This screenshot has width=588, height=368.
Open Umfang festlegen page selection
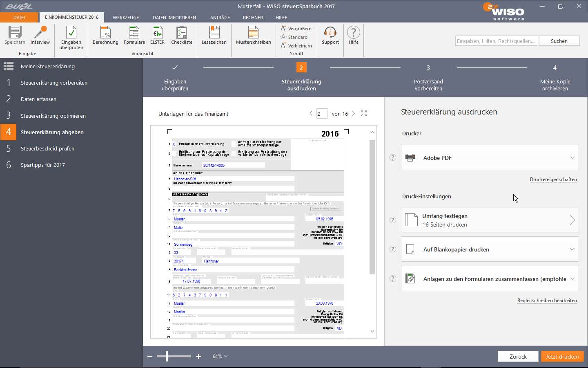coord(490,220)
